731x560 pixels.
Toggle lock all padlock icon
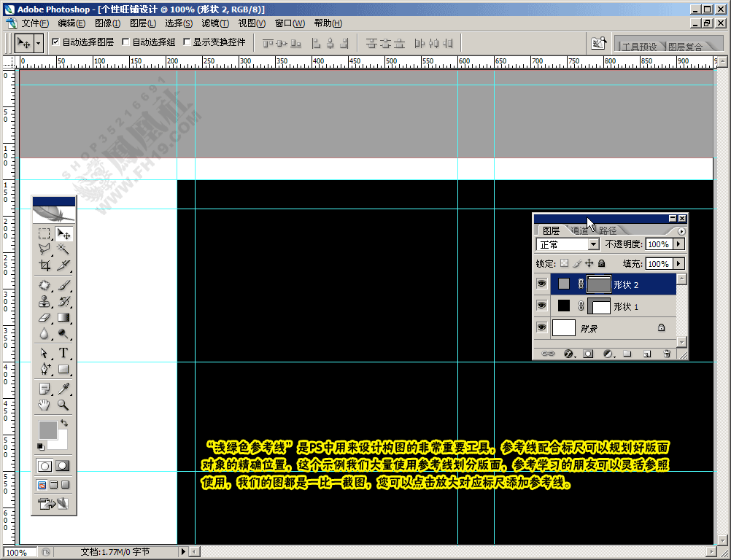click(602, 264)
